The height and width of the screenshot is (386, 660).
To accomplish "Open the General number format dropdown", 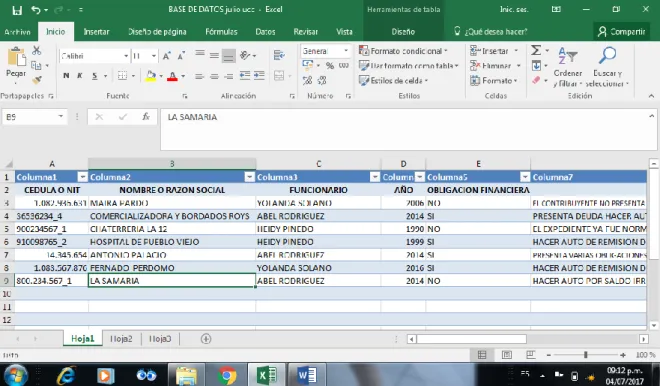I will 346,51.
